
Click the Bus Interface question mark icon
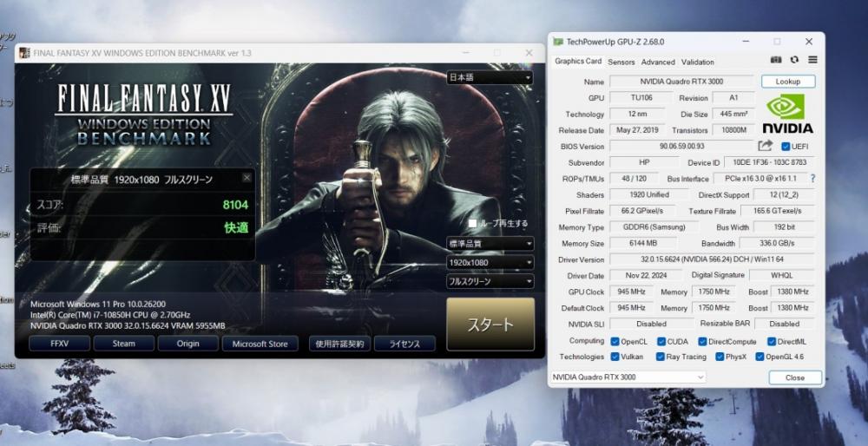(812, 179)
